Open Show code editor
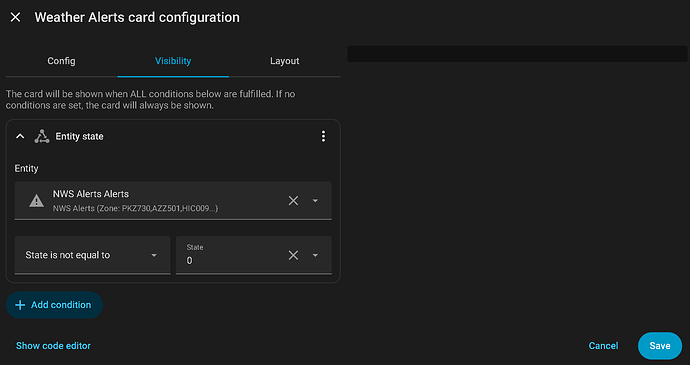 tap(53, 346)
